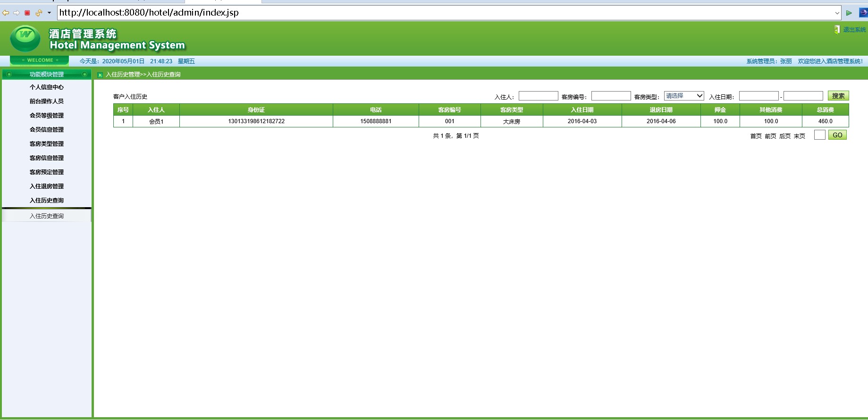Click the 电话 column header
The width and height of the screenshot is (868, 420).
tap(376, 110)
